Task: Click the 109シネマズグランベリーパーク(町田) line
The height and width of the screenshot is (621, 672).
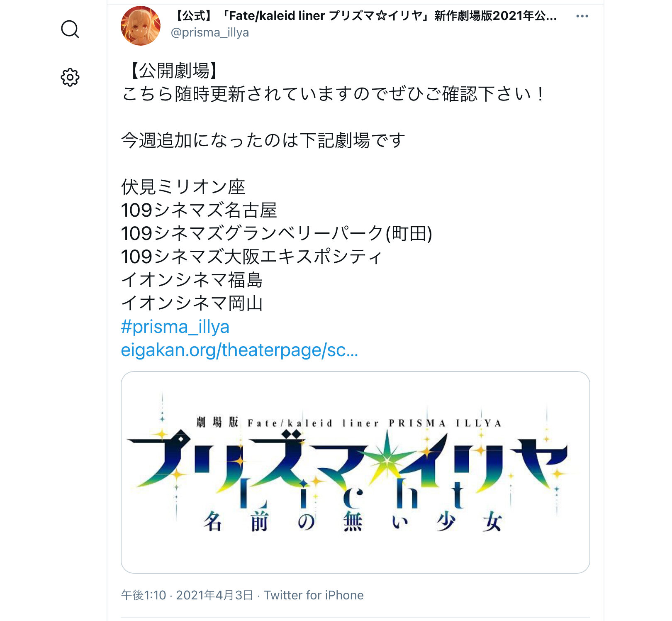Action: click(x=277, y=233)
